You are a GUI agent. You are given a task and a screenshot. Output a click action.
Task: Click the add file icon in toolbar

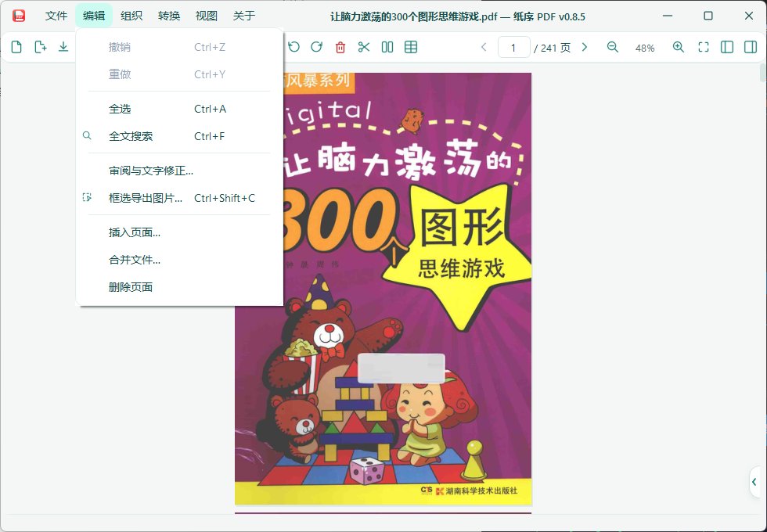coord(40,47)
